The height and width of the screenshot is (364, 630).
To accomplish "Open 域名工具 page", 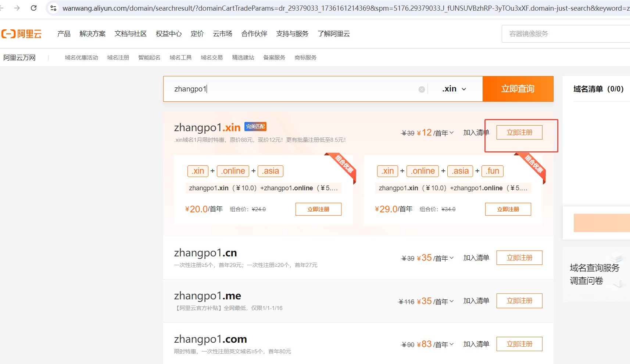I will [181, 58].
